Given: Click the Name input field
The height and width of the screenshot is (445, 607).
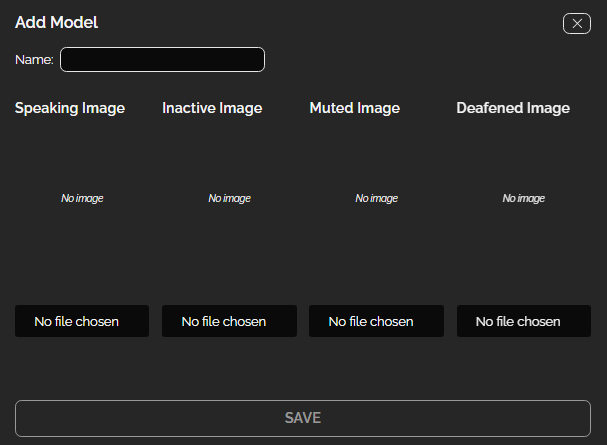Looking at the screenshot, I should (x=163, y=60).
